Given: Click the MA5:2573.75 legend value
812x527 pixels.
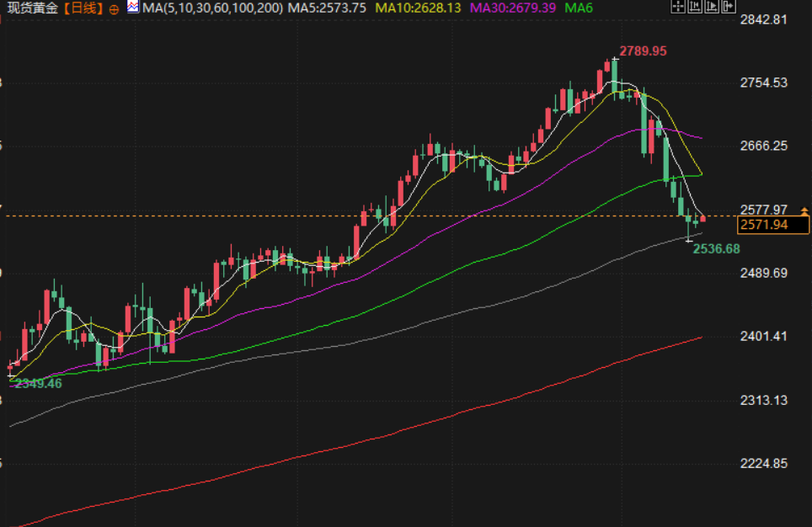Looking at the screenshot, I should pyautogui.click(x=327, y=8).
